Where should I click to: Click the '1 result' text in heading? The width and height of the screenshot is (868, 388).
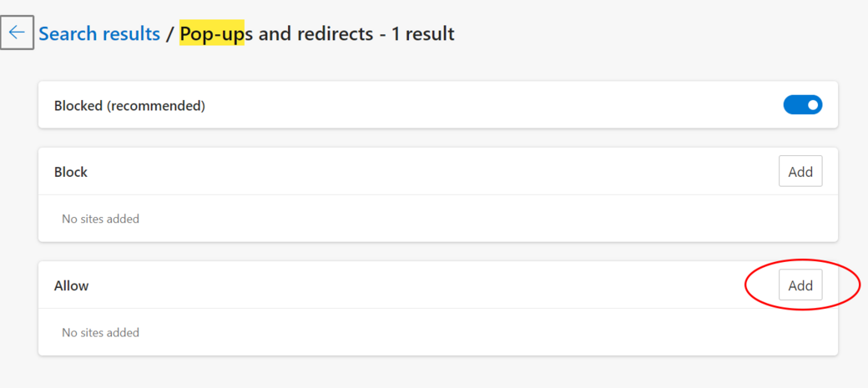(x=423, y=34)
